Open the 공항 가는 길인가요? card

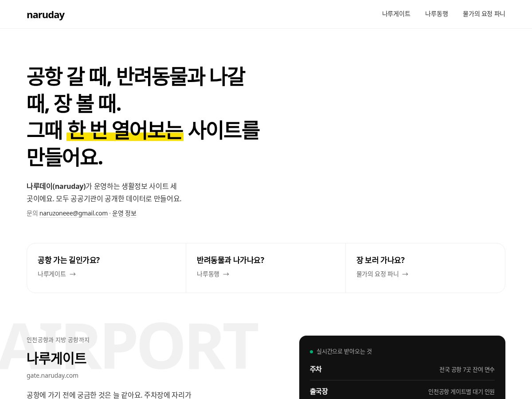tap(106, 268)
